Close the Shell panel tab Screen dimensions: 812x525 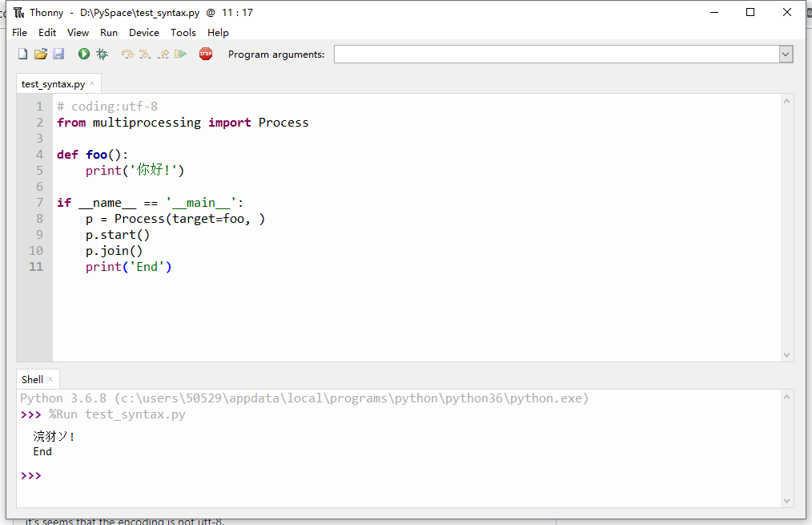pyautogui.click(x=50, y=378)
